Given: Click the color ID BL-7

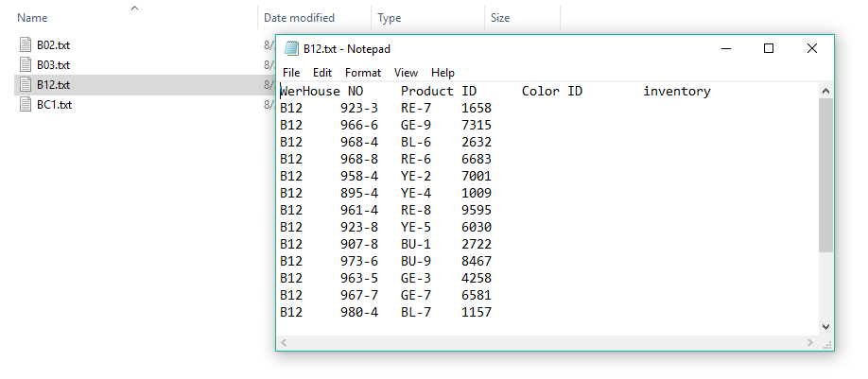Looking at the screenshot, I should click(x=416, y=313).
